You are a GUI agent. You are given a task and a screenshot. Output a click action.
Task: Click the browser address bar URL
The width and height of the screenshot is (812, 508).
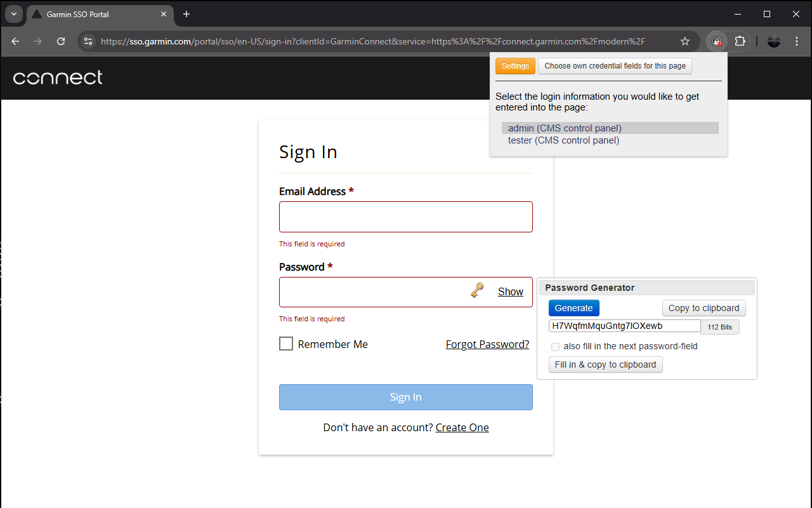pos(373,41)
